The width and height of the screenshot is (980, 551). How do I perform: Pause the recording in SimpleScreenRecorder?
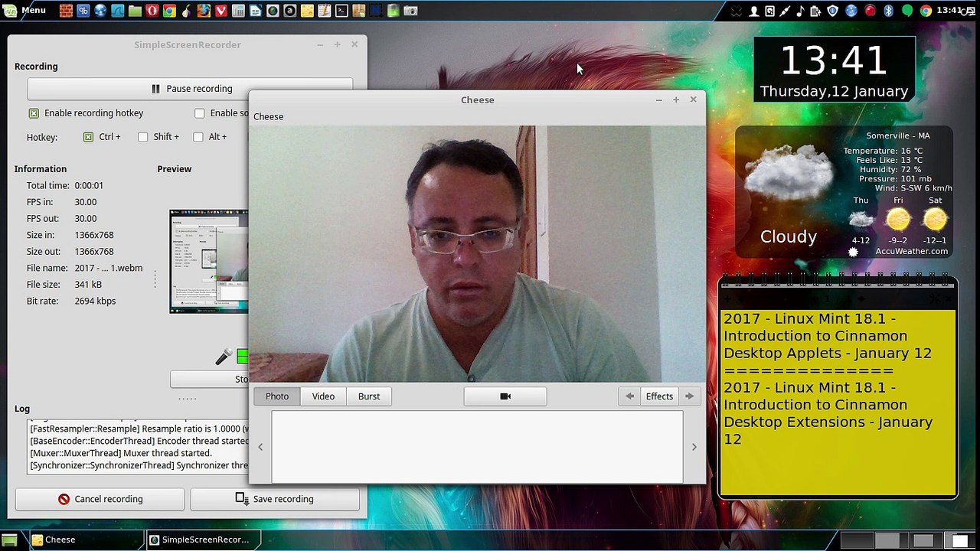click(190, 89)
